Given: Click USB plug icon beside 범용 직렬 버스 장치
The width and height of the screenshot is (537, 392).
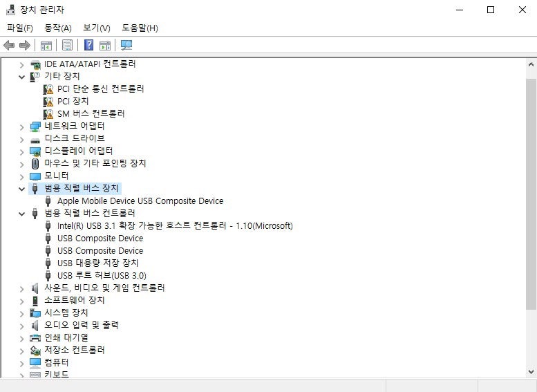Looking at the screenshot, I should click(x=35, y=189).
